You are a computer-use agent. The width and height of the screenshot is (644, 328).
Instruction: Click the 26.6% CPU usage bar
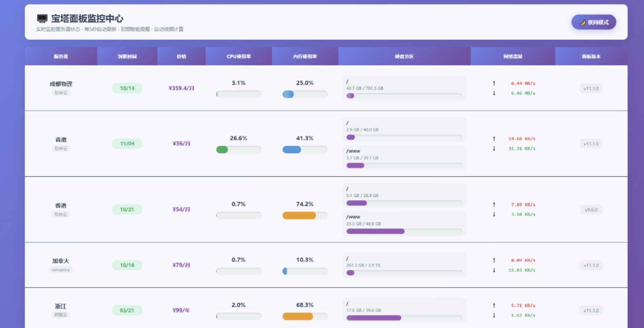point(239,150)
